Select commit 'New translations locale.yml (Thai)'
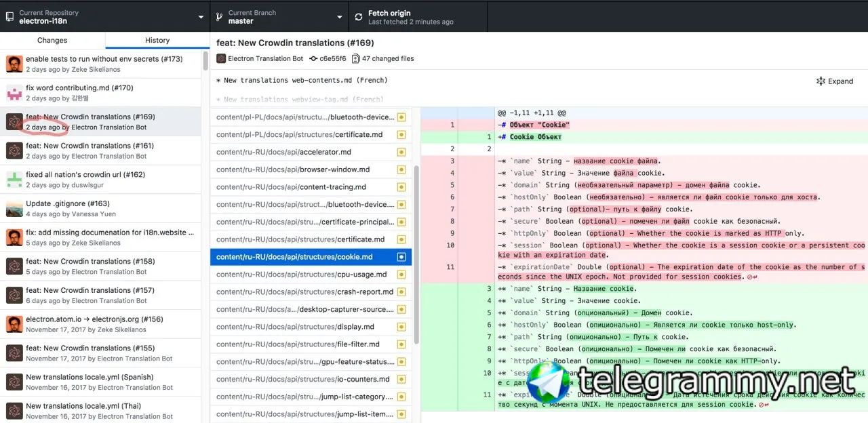Image resolution: width=868 pixels, height=423 pixels. (100, 411)
